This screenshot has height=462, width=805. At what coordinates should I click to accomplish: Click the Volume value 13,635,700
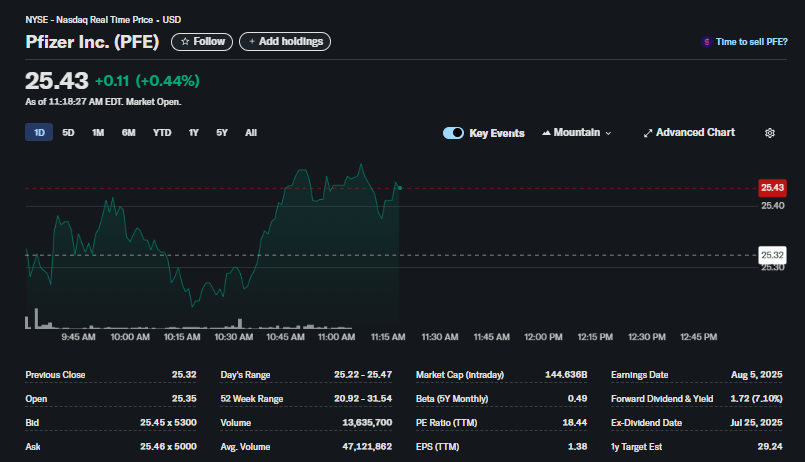[x=367, y=422]
